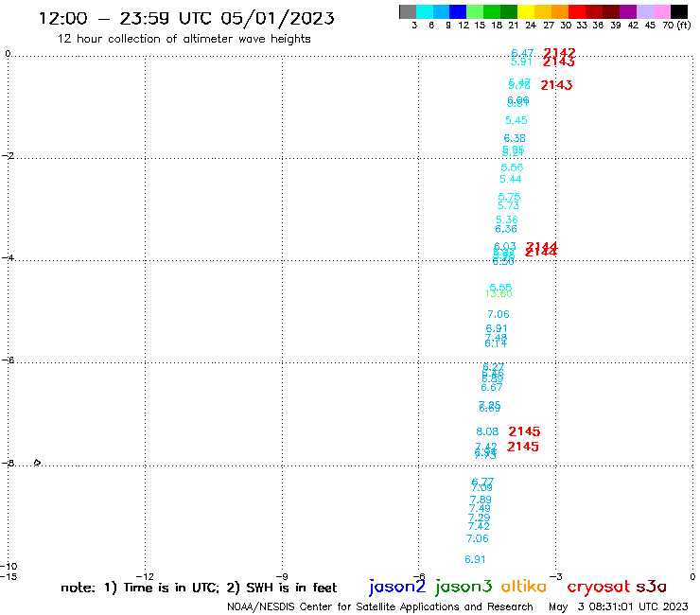Click the red 2145 time next to 8.08

click(525, 431)
